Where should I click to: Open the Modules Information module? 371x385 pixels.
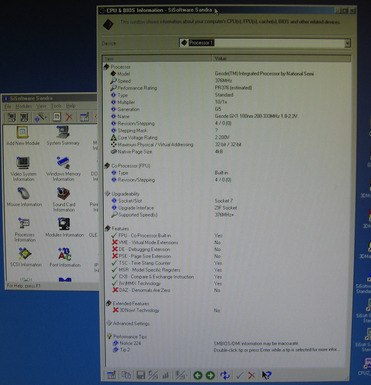tap(64, 227)
